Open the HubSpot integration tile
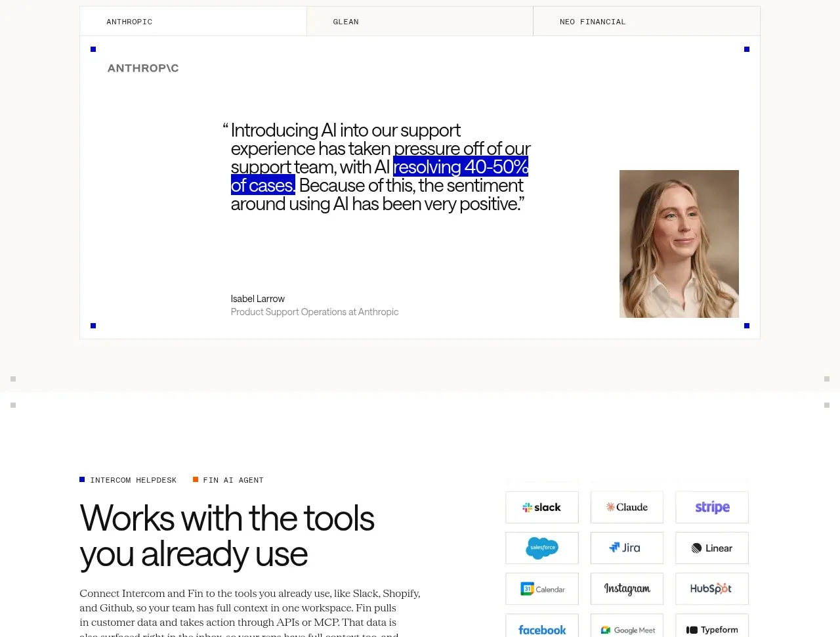Viewport: 840px width, 637px height. point(712,589)
